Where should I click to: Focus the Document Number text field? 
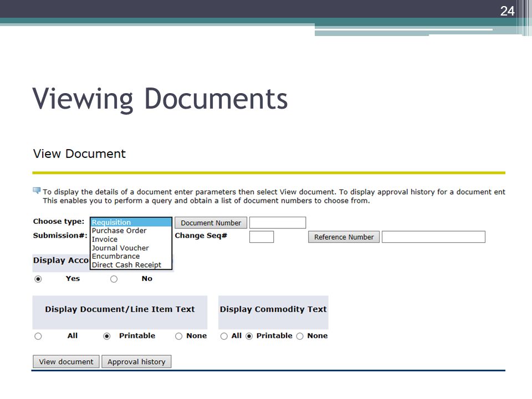coord(278,223)
